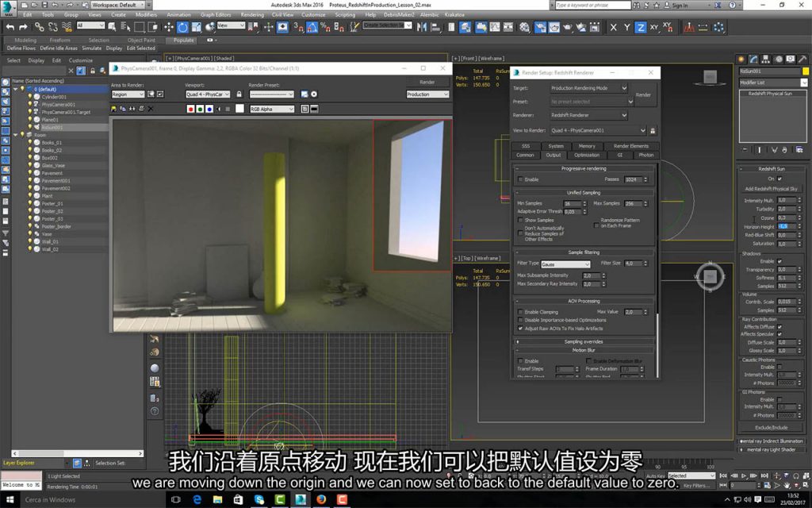Toggle Redshift Sun On checkbox

[x=779, y=179]
